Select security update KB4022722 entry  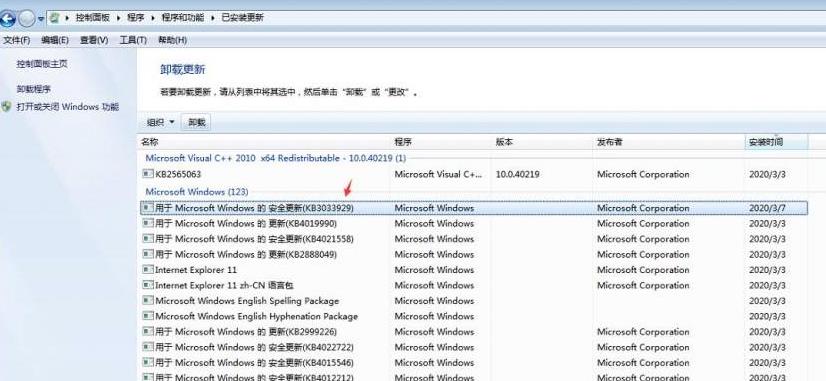[254, 348]
